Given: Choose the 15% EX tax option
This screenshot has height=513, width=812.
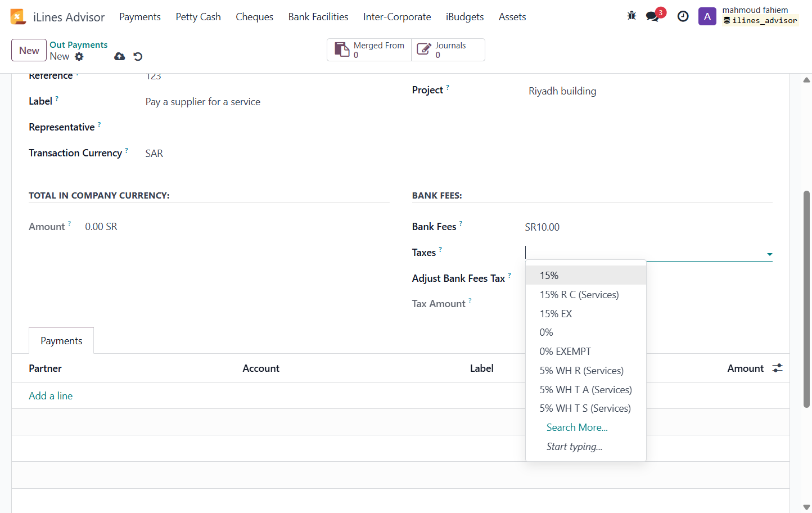Looking at the screenshot, I should pos(586,314).
